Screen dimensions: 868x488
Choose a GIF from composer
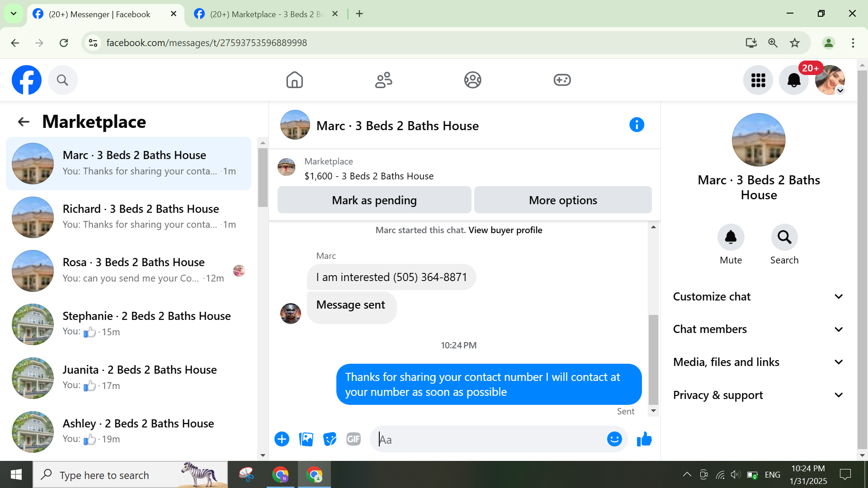tap(354, 439)
